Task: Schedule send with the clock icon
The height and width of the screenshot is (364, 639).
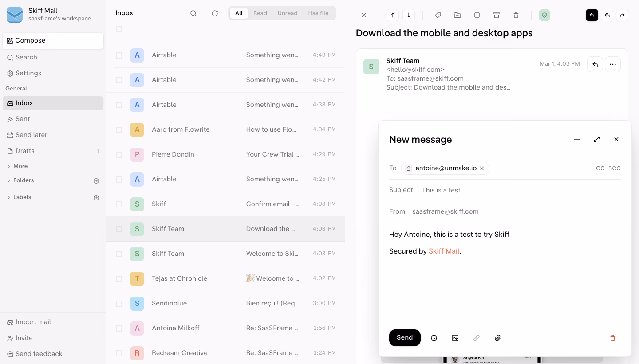Action: [434, 338]
